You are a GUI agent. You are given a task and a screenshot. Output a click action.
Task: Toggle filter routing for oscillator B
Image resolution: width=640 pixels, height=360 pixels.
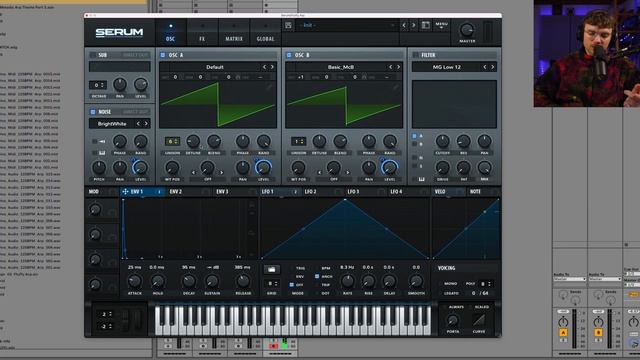tap(415, 144)
